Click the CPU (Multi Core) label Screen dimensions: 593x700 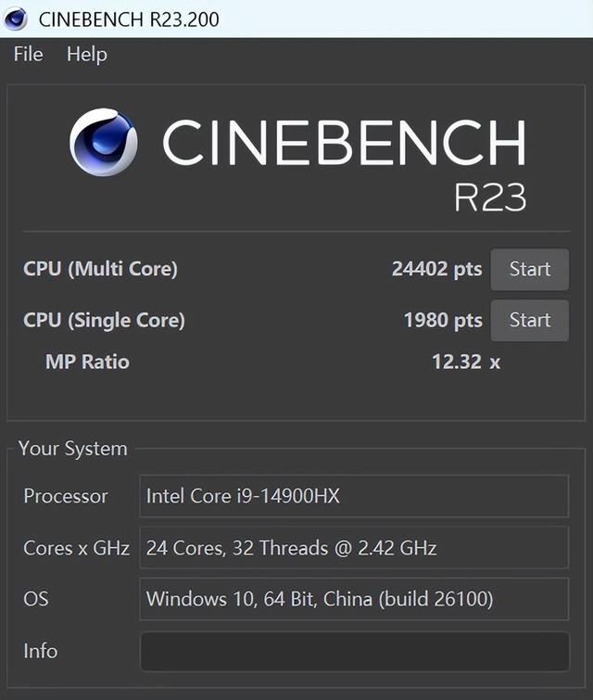pos(100,269)
